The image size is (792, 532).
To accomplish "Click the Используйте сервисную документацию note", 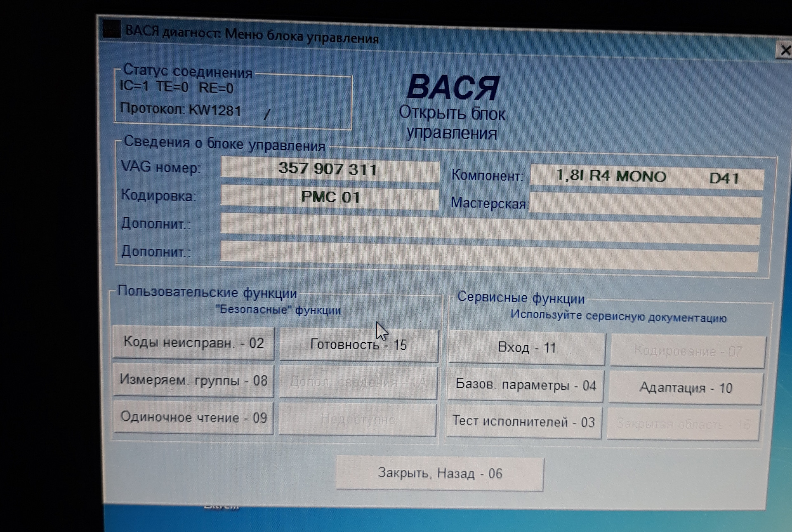I will point(618,317).
